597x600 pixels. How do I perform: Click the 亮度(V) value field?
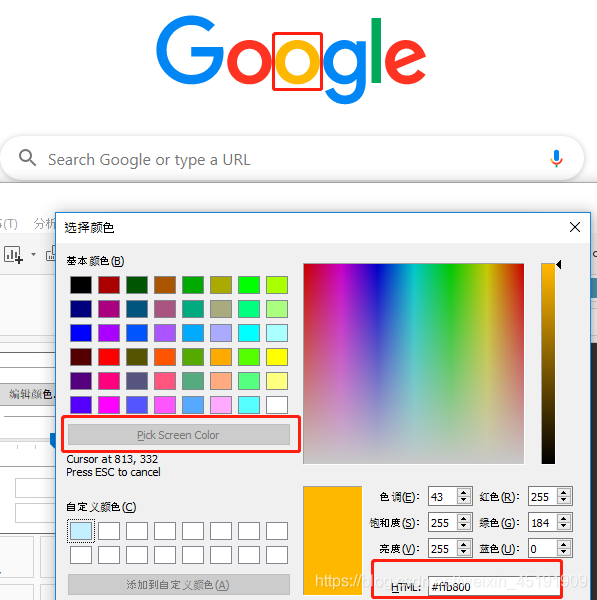(443, 549)
